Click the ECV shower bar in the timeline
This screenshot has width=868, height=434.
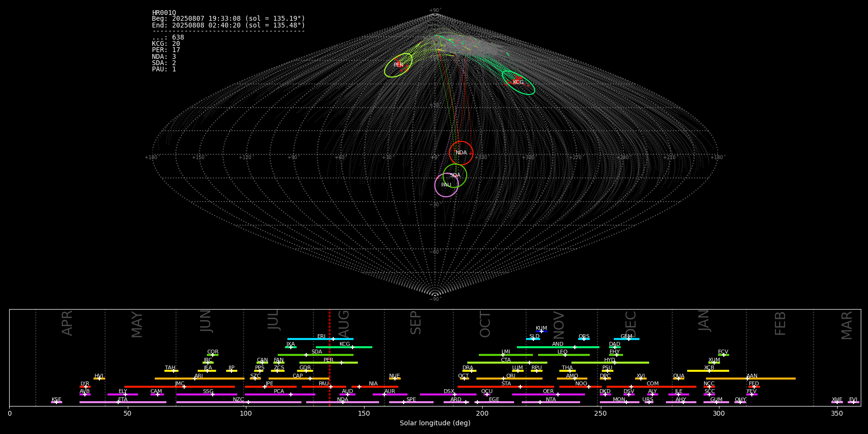[723, 355]
